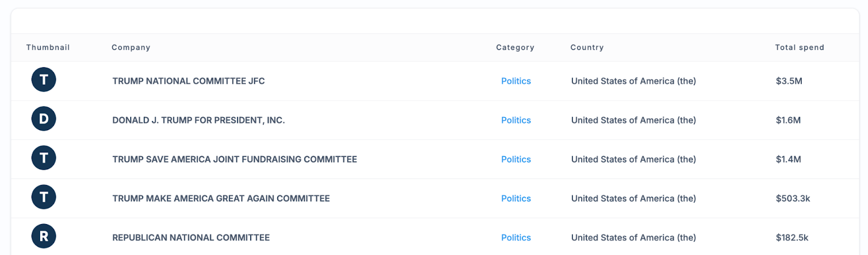This screenshot has height=255, width=868.
Task: Click T avatar of Trump Save America row
Action: [x=44, y=158]
